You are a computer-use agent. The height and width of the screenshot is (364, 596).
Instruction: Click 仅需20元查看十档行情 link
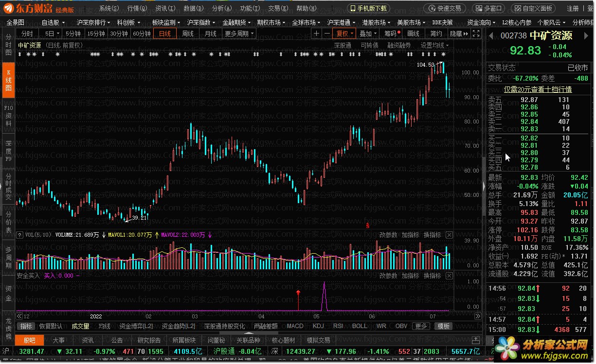coord(538,89)
